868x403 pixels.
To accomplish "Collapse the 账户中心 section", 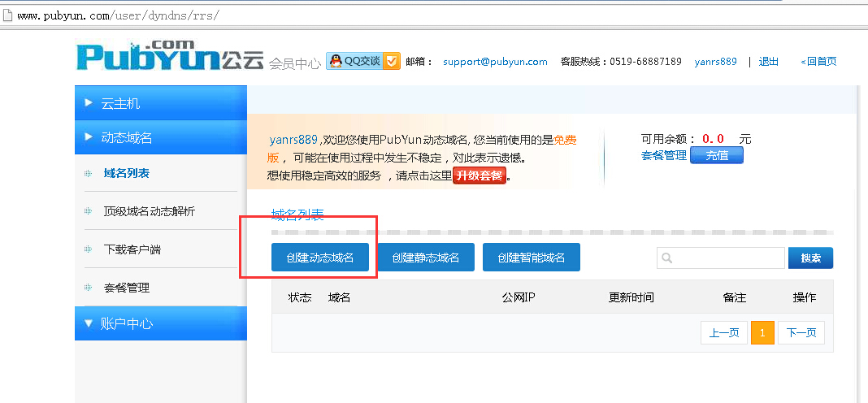I will pos(161,323).
